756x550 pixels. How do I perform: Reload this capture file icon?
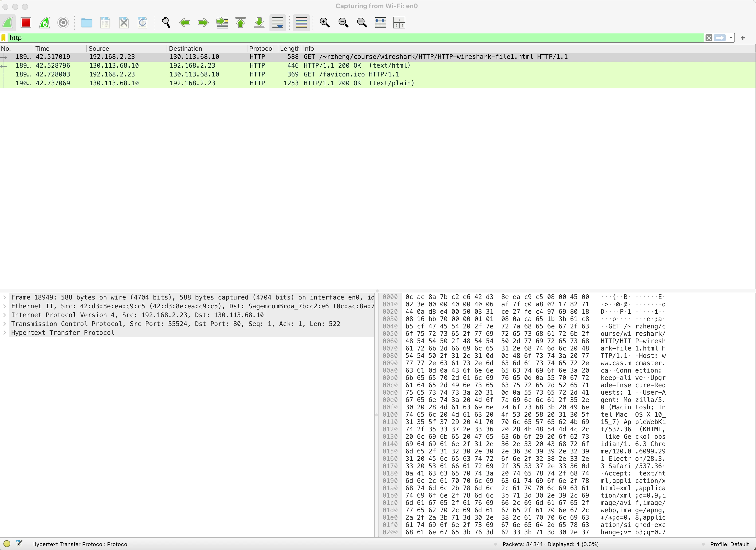143,23
